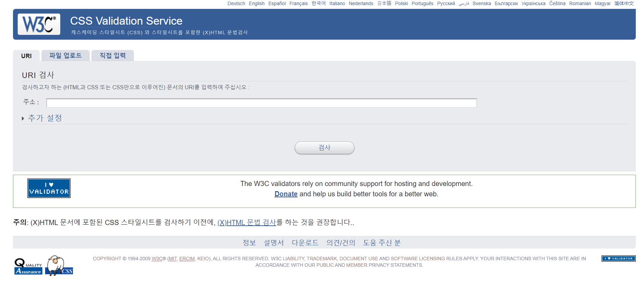Switch language to 简体中文
This screenshot has height=304, width=644.
[624, 3]
